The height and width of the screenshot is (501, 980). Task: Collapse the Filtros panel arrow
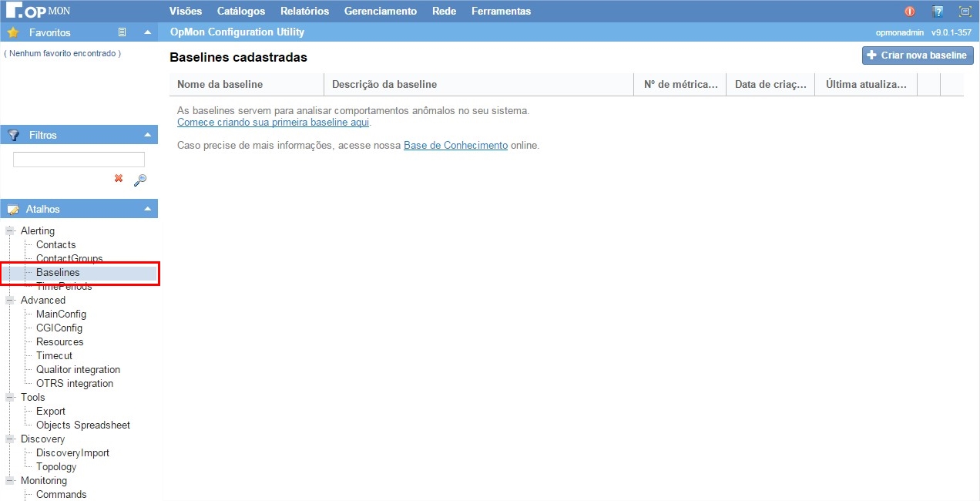pos(148,135)
